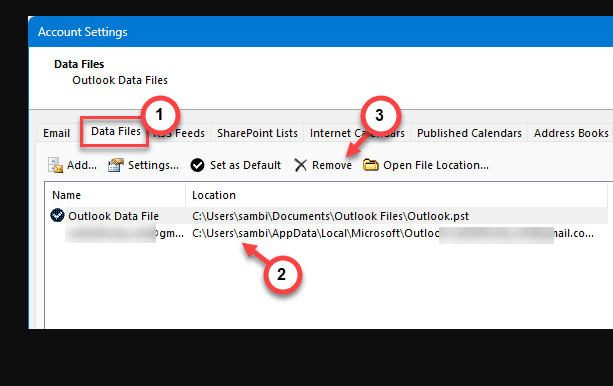Click the Outlook.pst location path
The image size is (613, 386).
coord(330,216)
